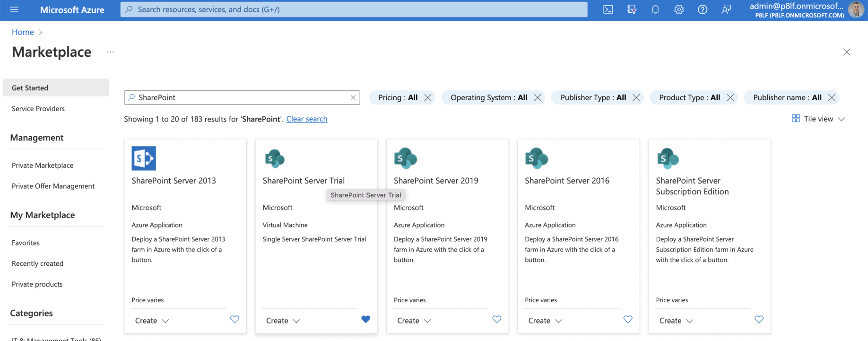Image resolution: width=868 pixels, height=341 pixels.
Task: Open the notifications bell
Action: (x=655, y=9)
